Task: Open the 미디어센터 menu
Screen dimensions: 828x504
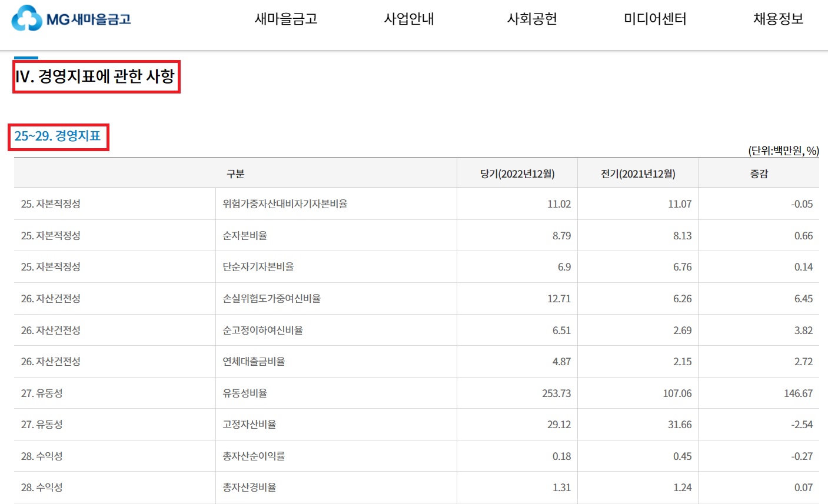Action: point(654,18)
